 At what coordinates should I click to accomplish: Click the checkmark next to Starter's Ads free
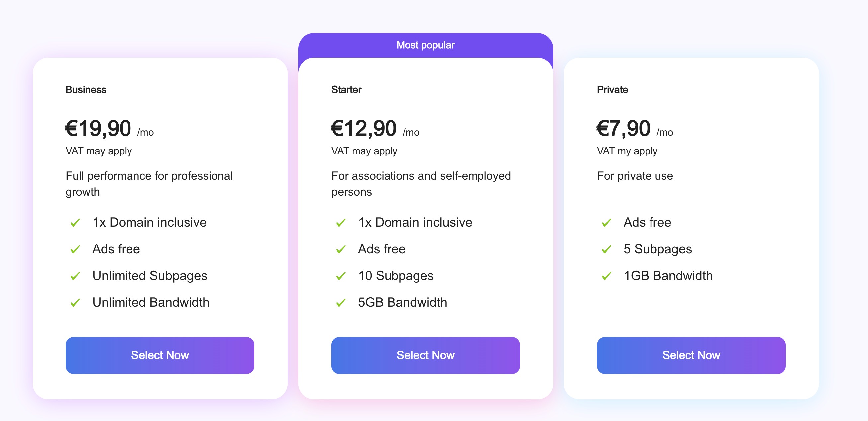pos(340,249)
